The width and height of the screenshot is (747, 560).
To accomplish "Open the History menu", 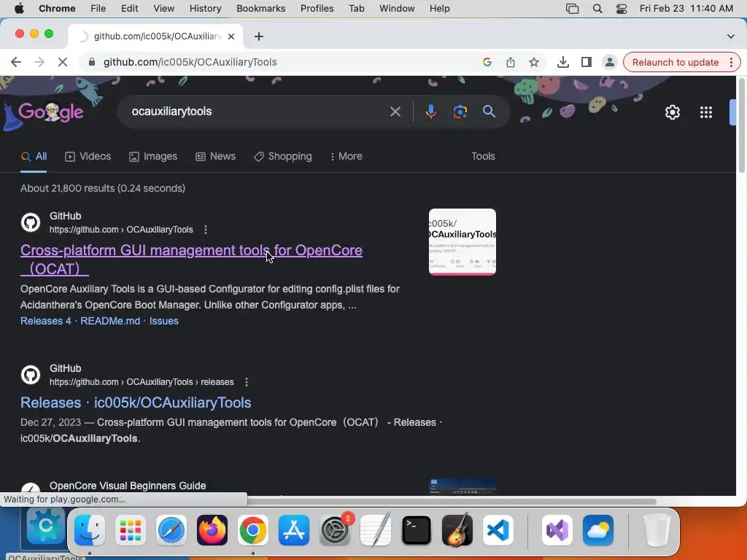I will pyautogui.click(x=205, y=9).
